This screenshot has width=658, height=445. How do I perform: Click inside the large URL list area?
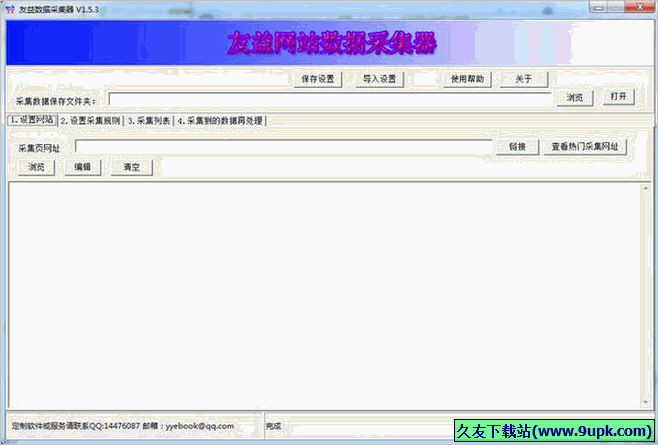325,295
